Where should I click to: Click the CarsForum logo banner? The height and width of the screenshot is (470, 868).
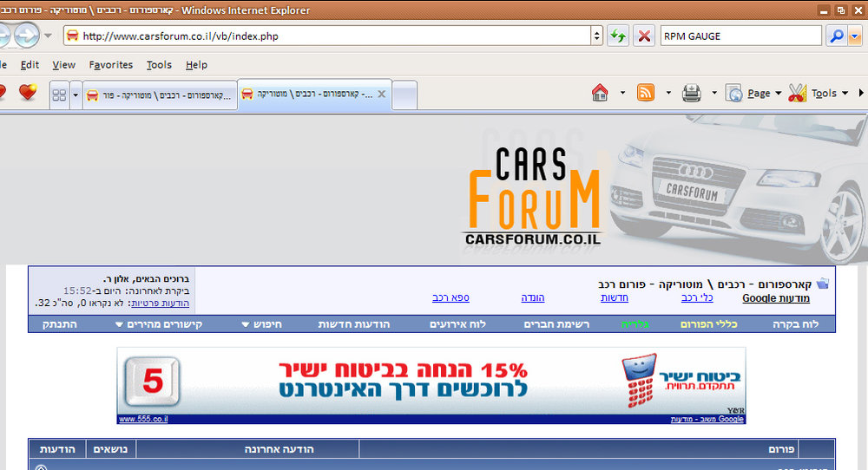(x=533, y=196)
